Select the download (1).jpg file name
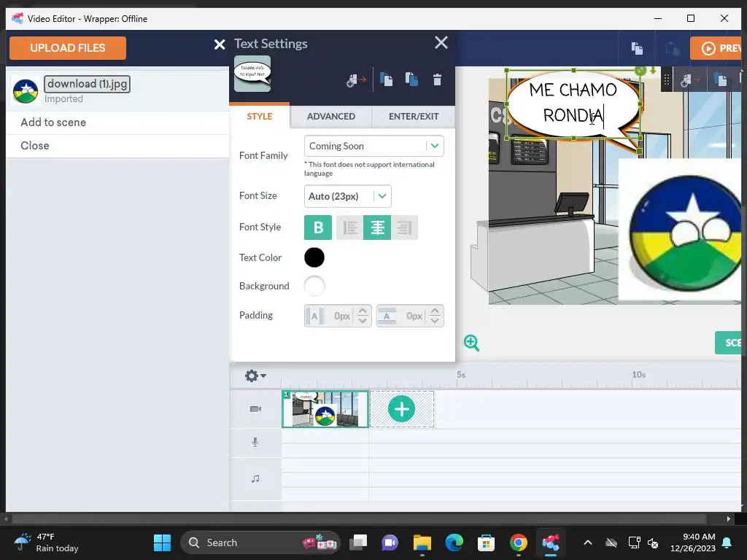 88,84
